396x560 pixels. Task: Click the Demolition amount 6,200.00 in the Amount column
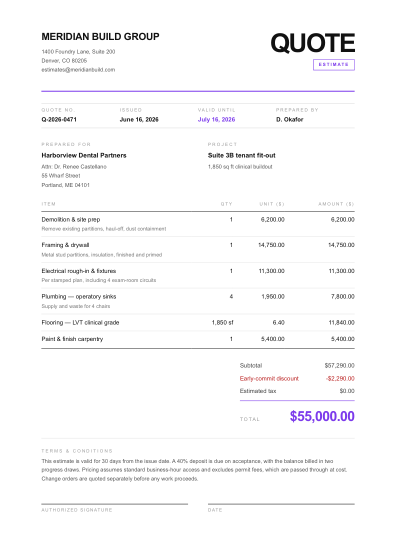[342, 219]
